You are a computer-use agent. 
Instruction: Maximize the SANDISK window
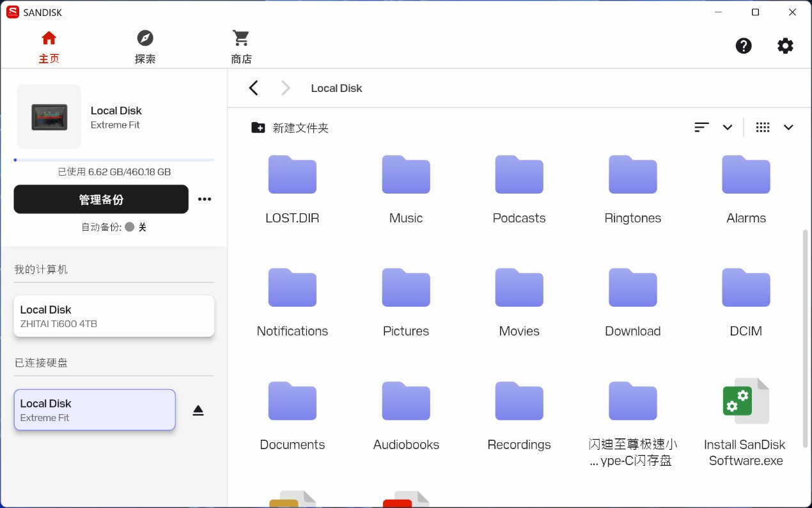(x=755, y=12)
